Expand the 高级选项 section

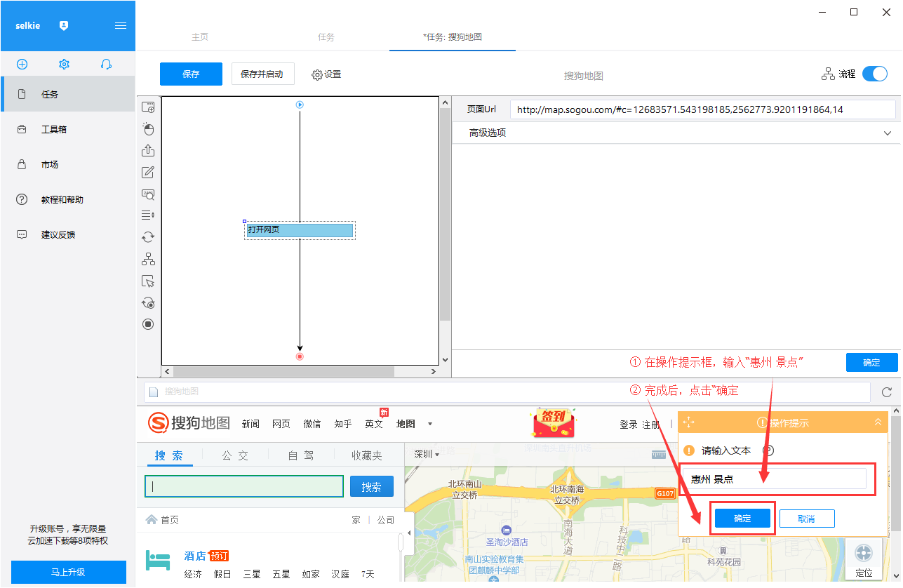pyautogui.click(x=676, y=133)
